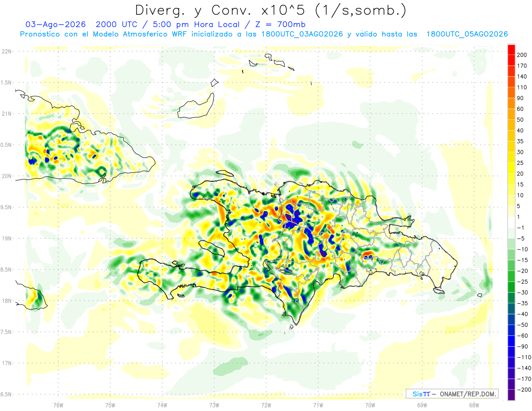Image resolution: width=532 pixels, height=411 pixels.
Task: Click the '20N' latitude label
Action: (x=7, y=176)
